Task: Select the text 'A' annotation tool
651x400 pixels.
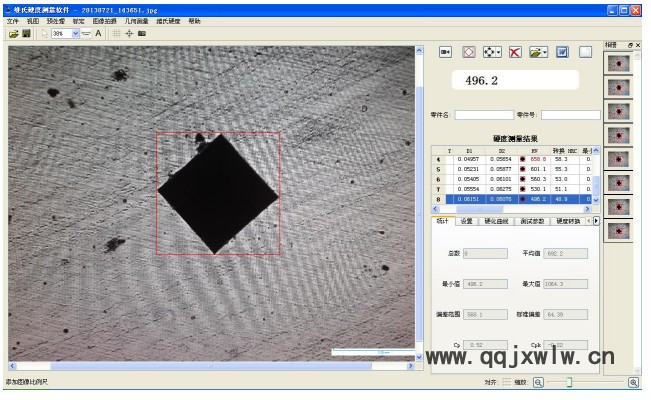Action: 98,33
